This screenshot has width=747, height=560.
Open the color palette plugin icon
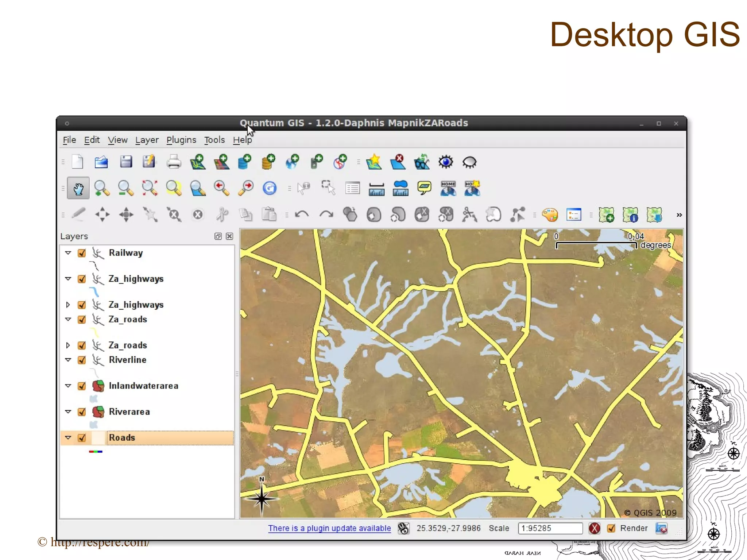(x=550, y=215)
